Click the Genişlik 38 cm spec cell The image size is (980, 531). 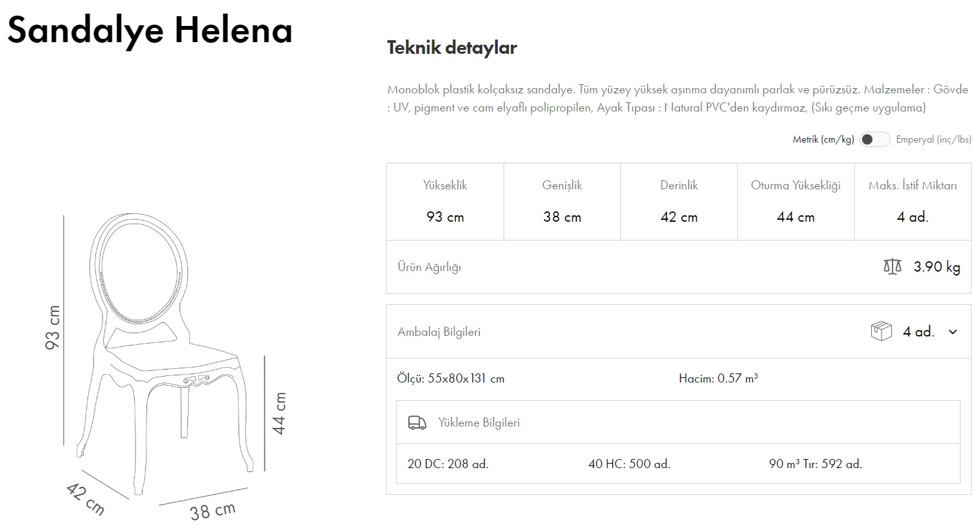(561, 201)
